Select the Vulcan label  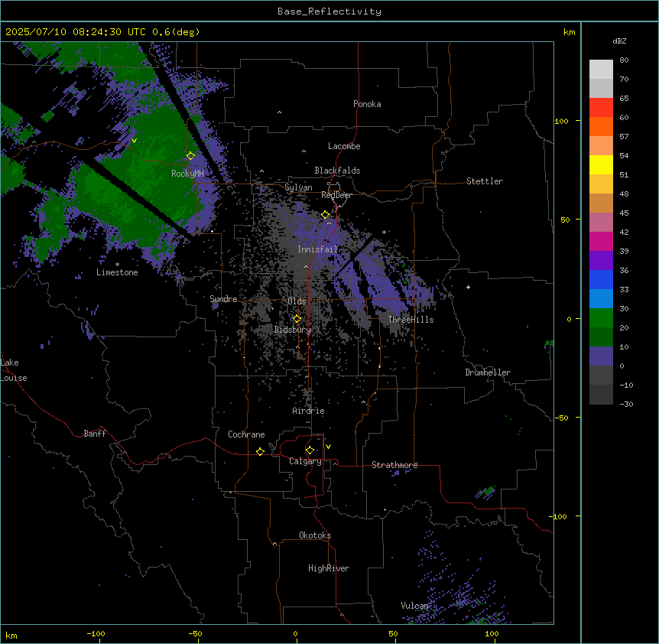[415, 606]
